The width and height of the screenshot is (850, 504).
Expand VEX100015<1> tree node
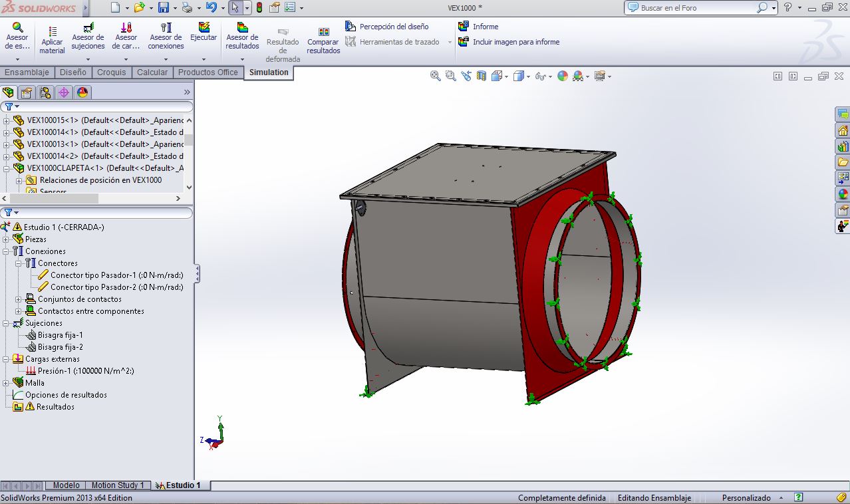coord(7,120)
